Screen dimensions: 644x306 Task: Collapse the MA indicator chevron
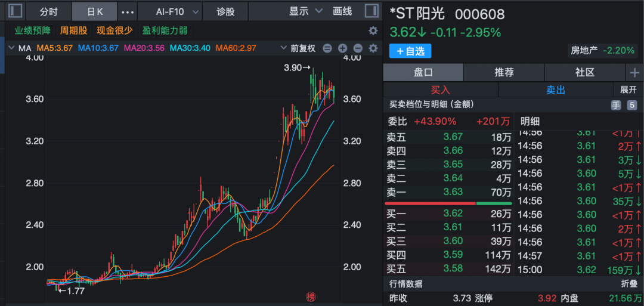(x=11, y=48)
